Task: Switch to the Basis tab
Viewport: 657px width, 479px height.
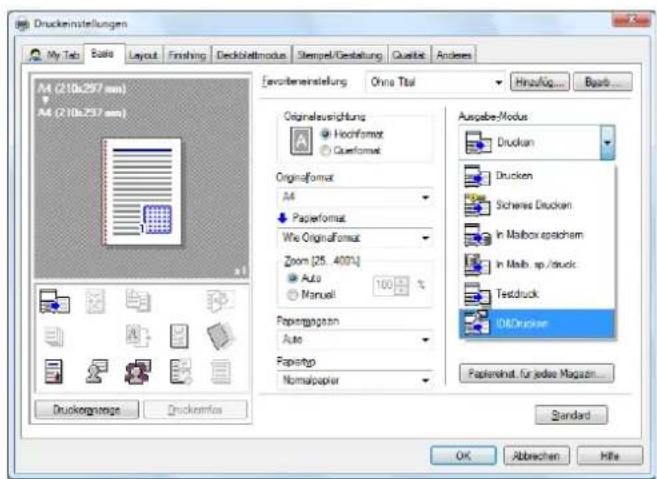Action: 103,54
